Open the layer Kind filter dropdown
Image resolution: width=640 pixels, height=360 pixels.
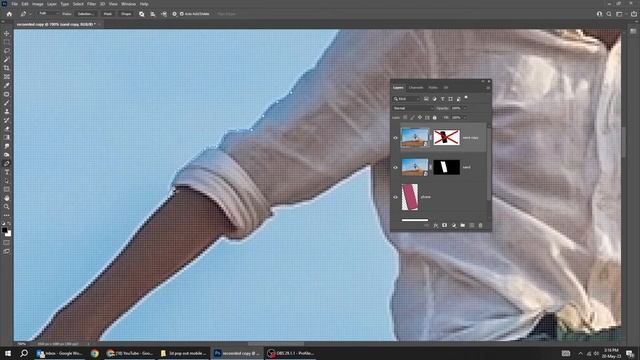(407, 99)
